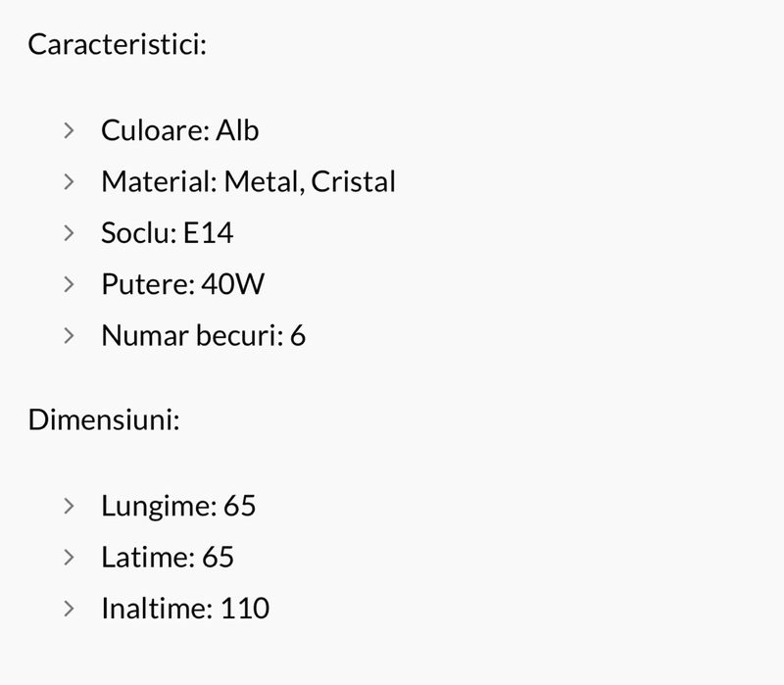Click the arrow icon before Soclu: E14
This screenshot has height=685, width=784.
click(68, 232)
